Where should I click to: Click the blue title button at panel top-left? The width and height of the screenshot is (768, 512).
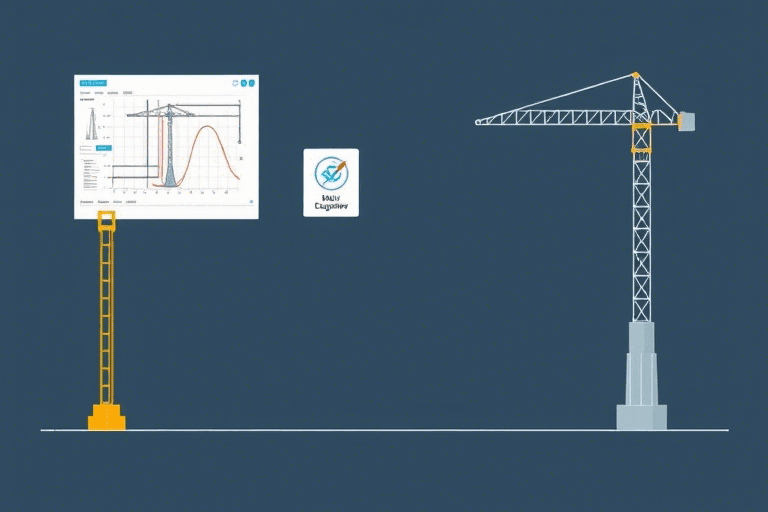(93, 84)
